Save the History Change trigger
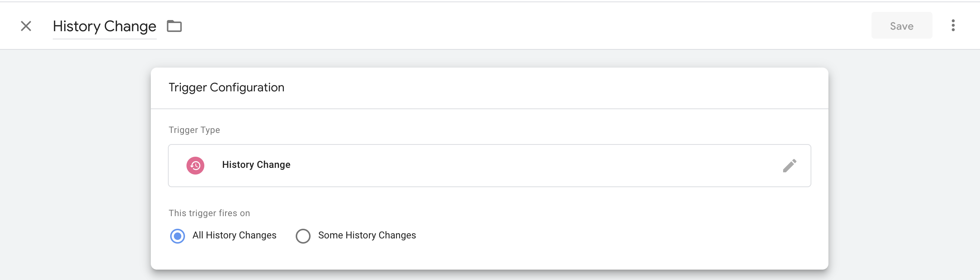The height and width of the screenshot is (280, 980). coord(901,26)
